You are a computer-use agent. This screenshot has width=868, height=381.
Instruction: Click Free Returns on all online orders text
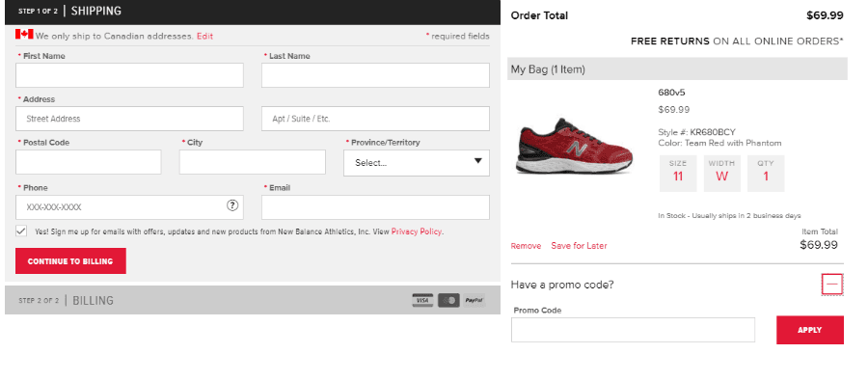coord(738,41)
